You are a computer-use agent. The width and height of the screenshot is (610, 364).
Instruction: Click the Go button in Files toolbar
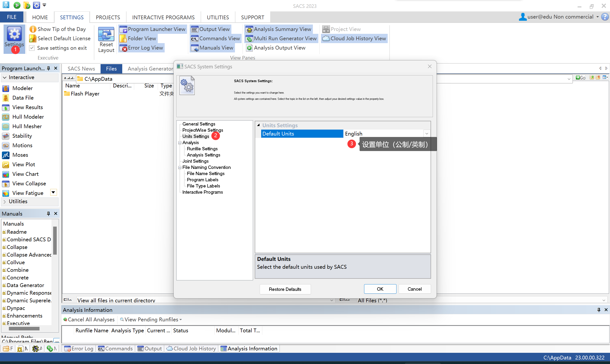(x=580, y=78)
